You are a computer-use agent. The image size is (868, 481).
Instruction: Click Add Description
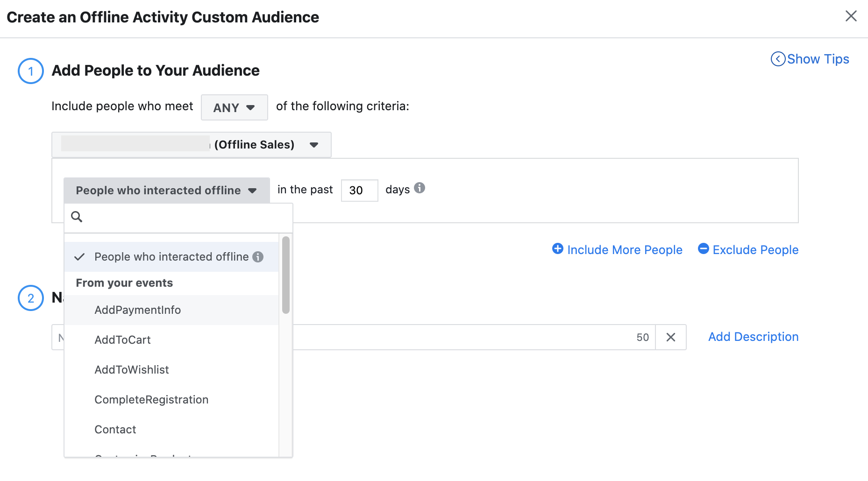(x=753, y=337)
